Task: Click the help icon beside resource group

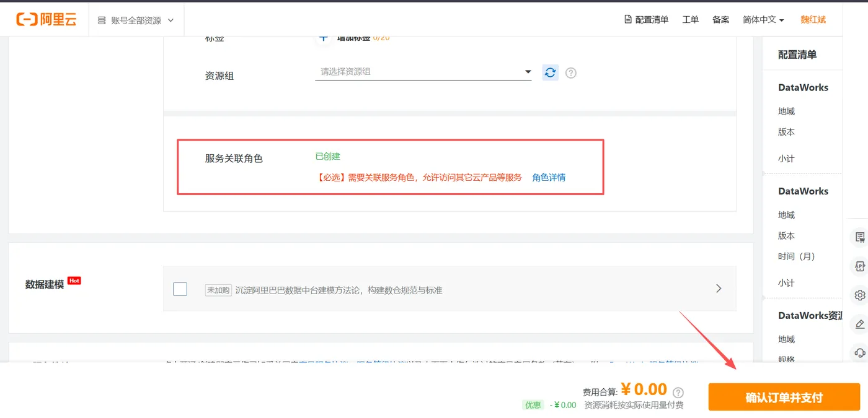Action: 571,72
